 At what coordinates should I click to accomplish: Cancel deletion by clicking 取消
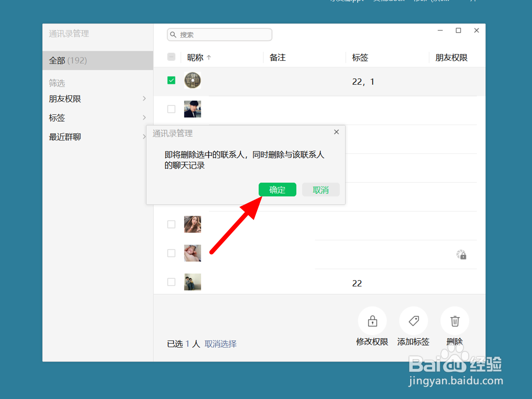321,189
